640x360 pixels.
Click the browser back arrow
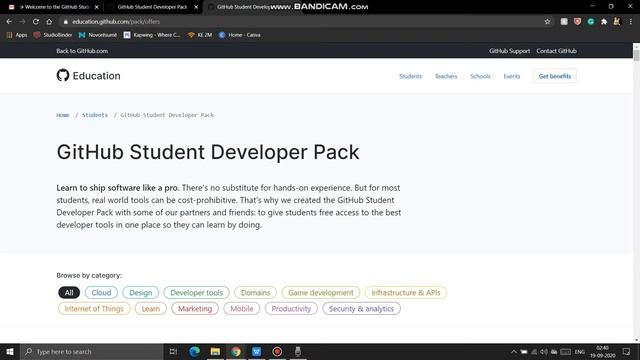point(9,22)
